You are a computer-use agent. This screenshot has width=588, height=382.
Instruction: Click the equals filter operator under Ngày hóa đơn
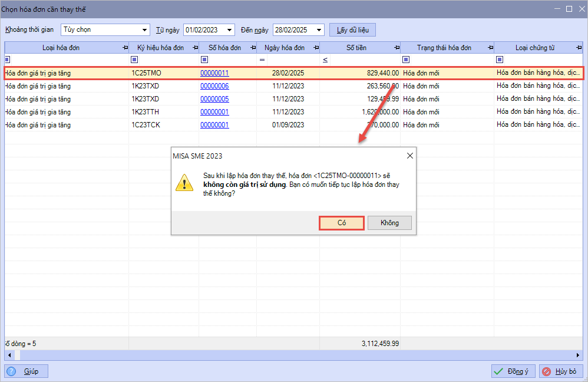click(x=262, y=59)
